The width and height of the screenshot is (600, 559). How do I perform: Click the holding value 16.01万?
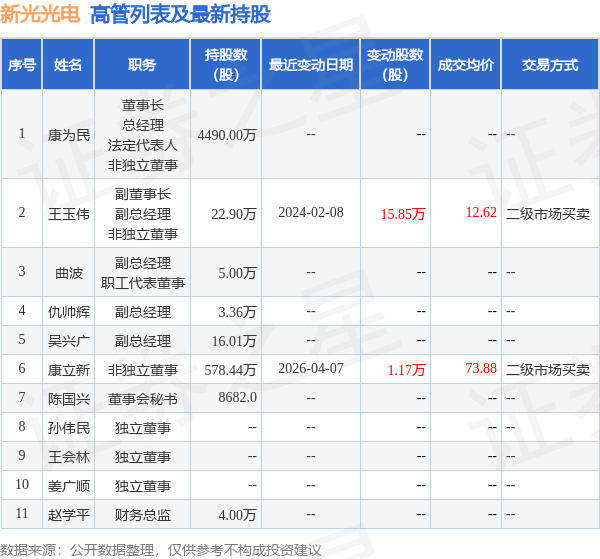(x=234, y=341)
